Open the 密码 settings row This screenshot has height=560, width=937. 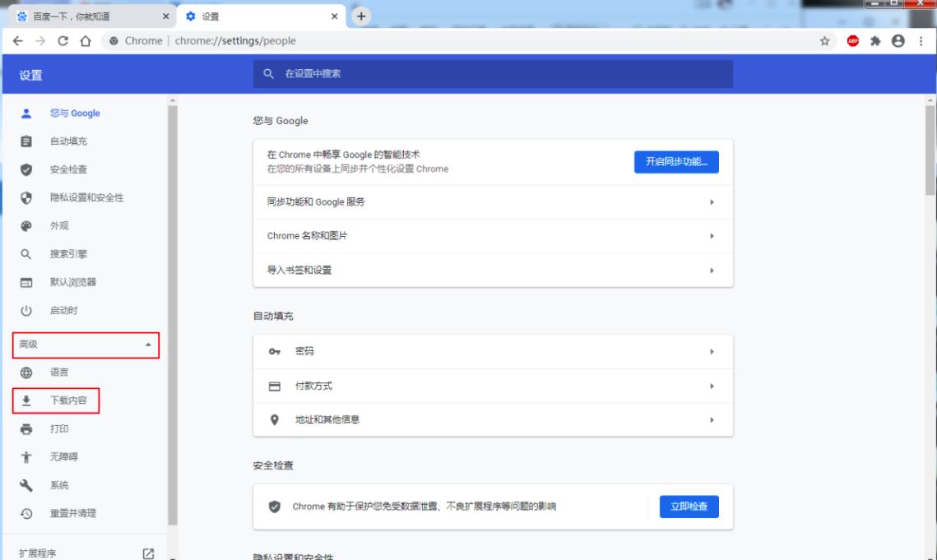pyautogui.click(x=493, y=351)
